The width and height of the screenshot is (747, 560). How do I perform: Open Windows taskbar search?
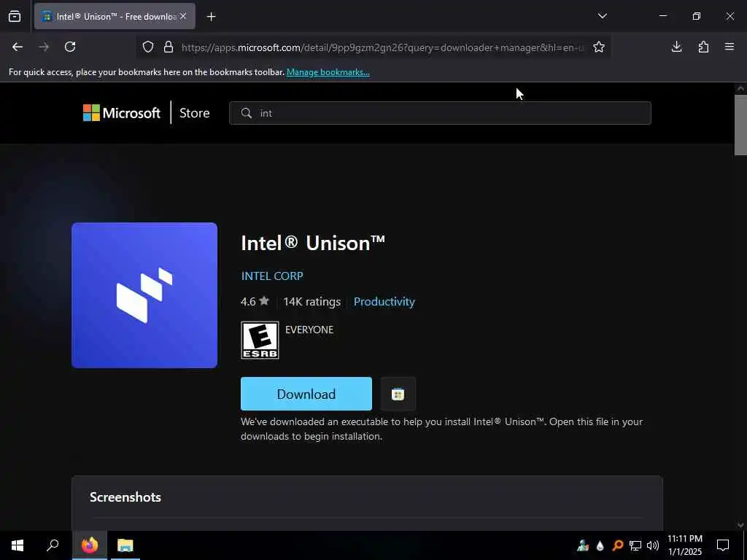click(53, 545)
